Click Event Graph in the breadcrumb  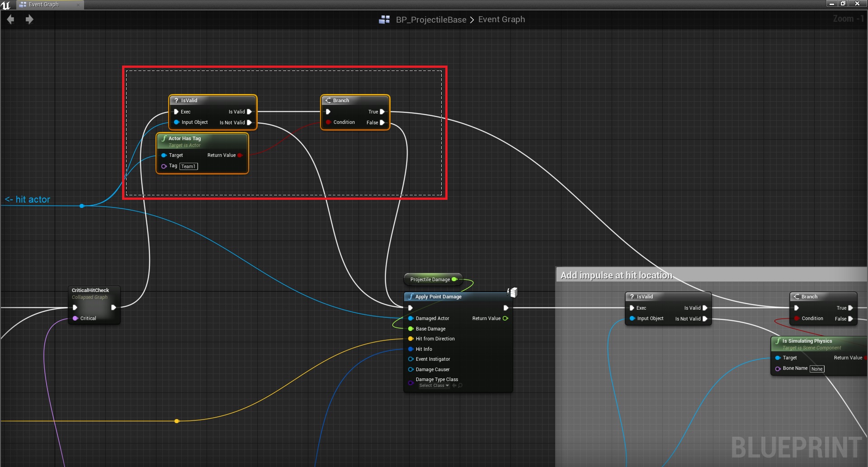[x=501, y=19]
